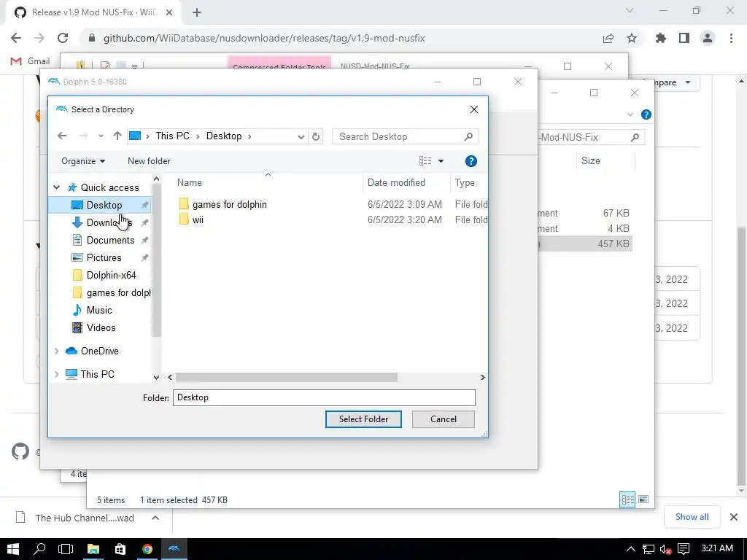Open Chrome side panel icon

[684, 38]
